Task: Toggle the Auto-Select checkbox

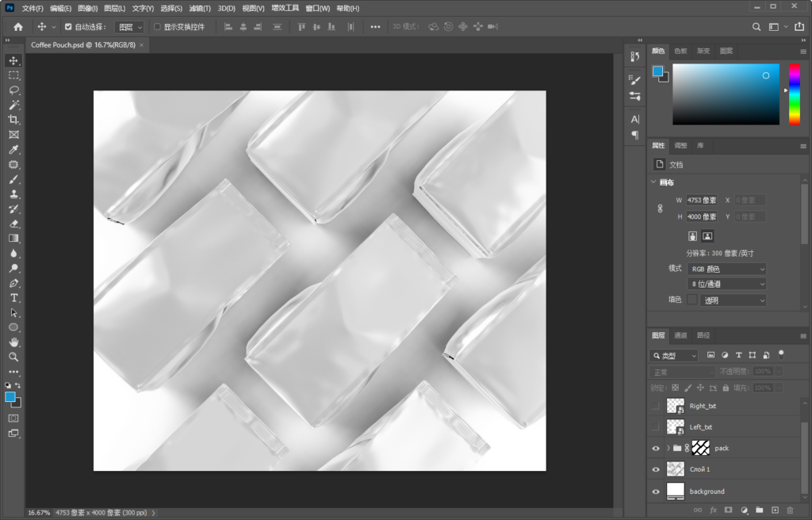Action: pos(68,27)
